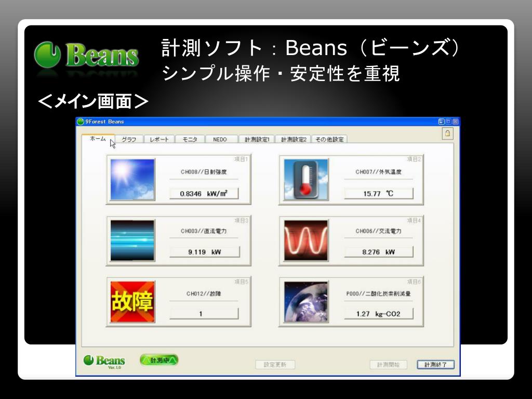Click the CH003//直流電力 label
Image resolution: width=532 pixels, height=399 pixels.
click(x=204, y=231)
